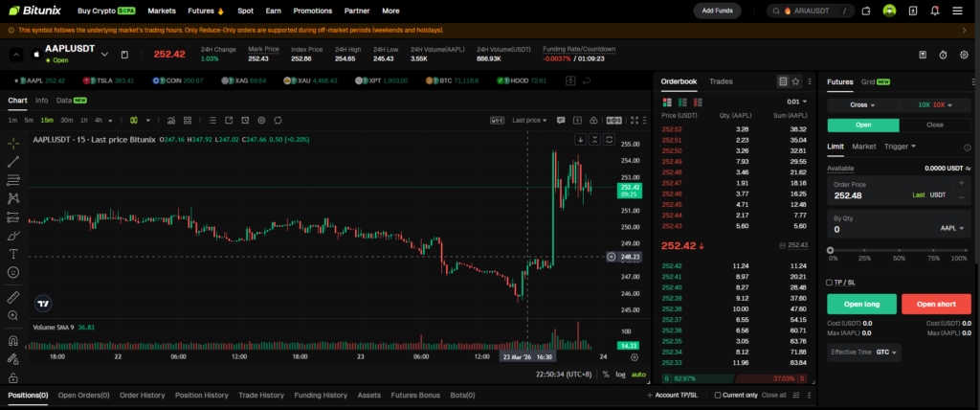
Task: Open the Last price dropdown
Action: pyautogui.click(x=529, y=120)
